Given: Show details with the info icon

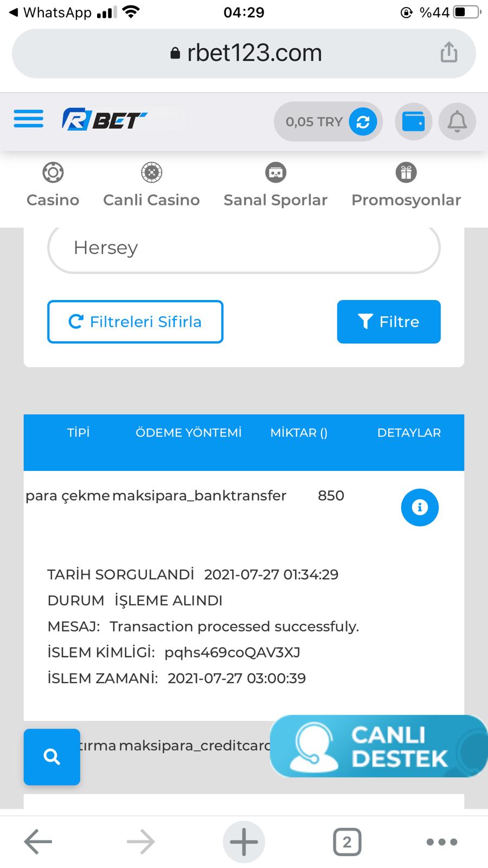Looking at the screenshot, I should [x=420, y=507].
